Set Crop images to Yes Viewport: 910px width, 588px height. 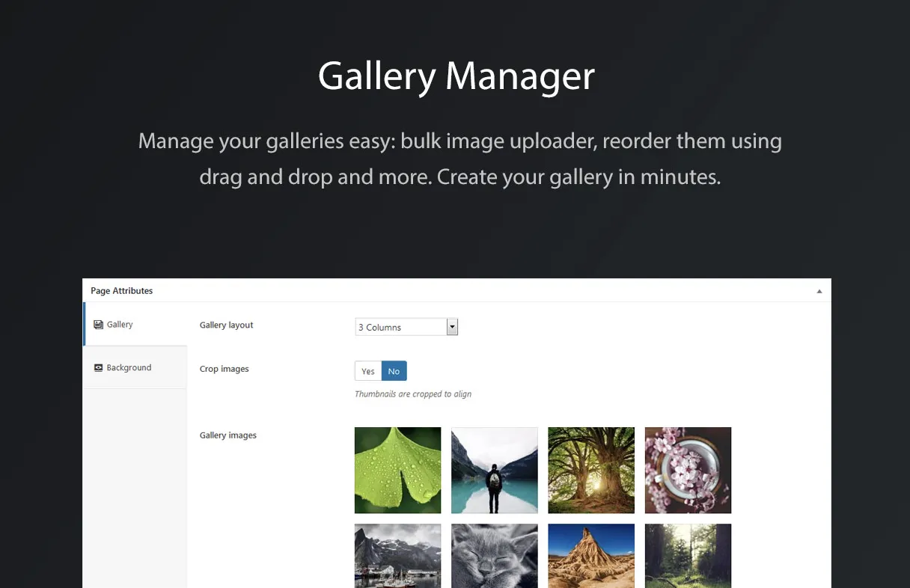tap(368, 371)
